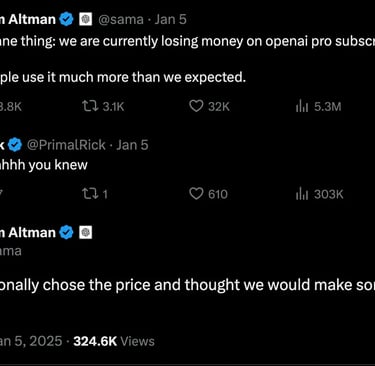
Task: View analytics icon showing 303K
Action: point(302,194)
